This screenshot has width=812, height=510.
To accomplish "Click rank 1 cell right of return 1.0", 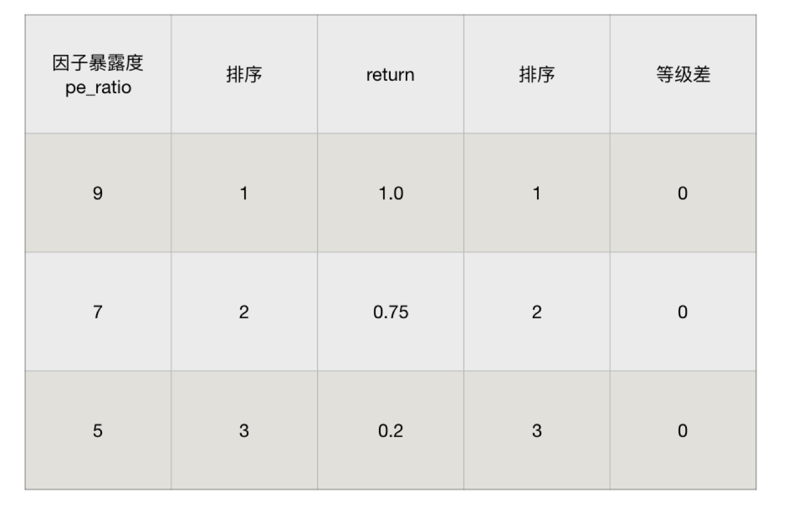I will 536,193.
